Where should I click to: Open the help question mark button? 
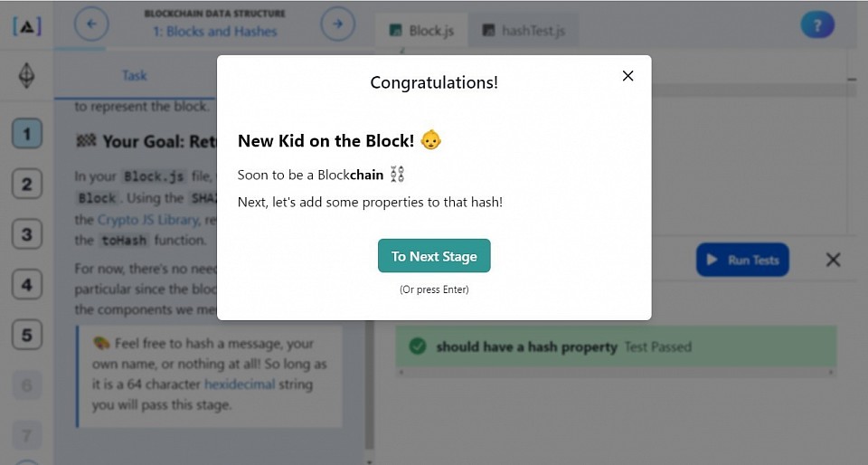[x=817, y=25]
